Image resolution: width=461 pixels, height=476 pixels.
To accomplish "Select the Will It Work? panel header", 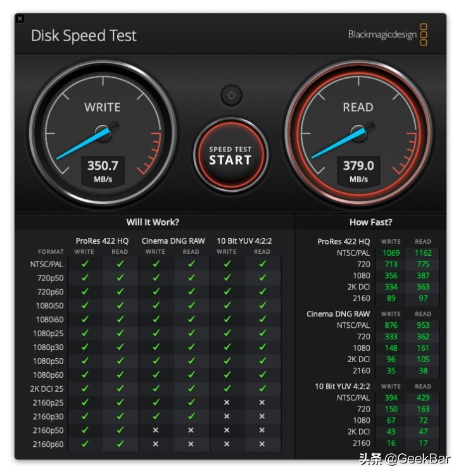I will coord(153,222).
